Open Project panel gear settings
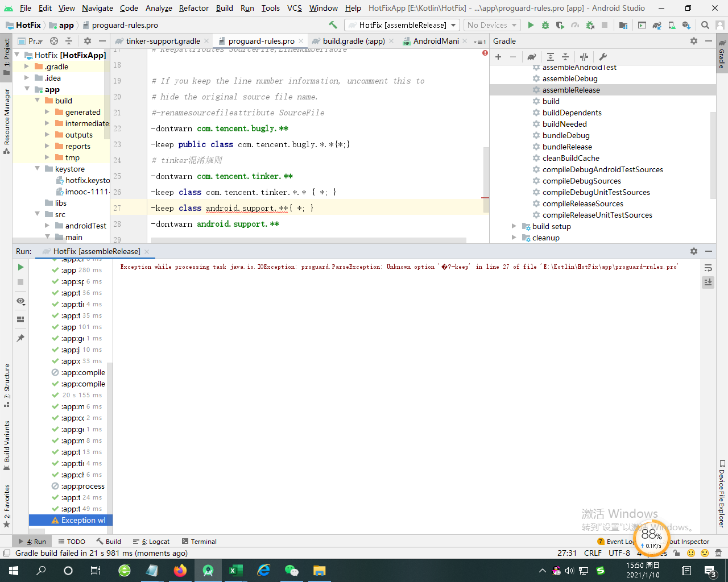Image resolution: width=728 pixels, height=582 pixels. click(x=88, y=41)
